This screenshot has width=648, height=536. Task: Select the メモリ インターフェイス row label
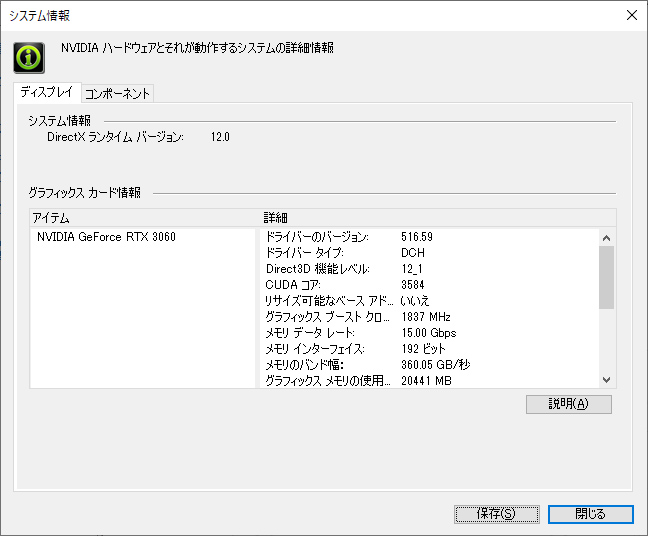(314, 349)
